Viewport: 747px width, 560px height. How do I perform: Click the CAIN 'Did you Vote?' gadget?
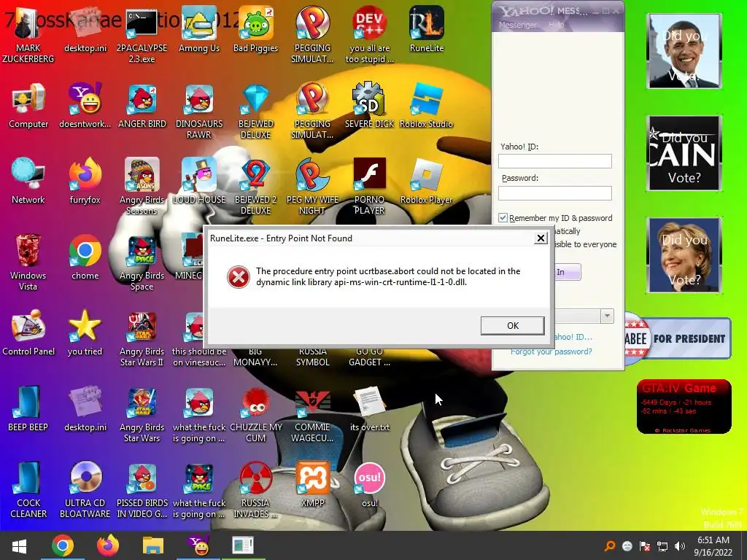point(684,153)
